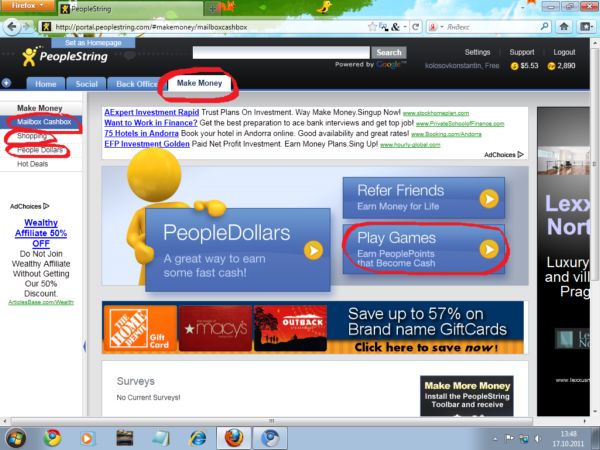Open the Settings link
The height and width of the screenshot is (450, 600).
[477, 52]
